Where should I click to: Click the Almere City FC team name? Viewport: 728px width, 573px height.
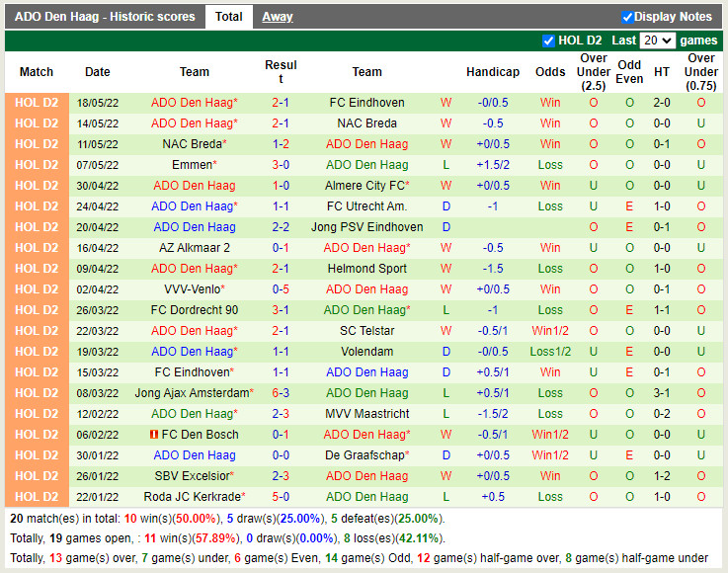coord(364,186)
